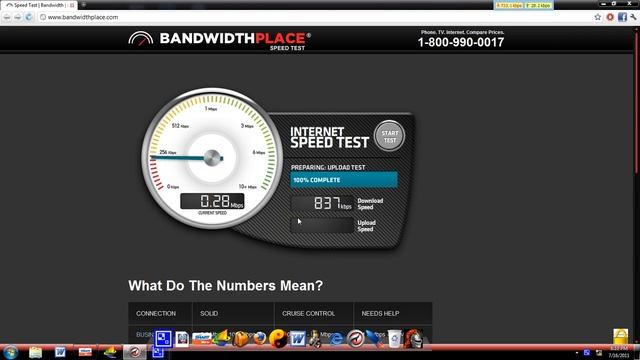Click the system tray clock
The width and height of the screenshot is (640, 360).
point(619,352)
